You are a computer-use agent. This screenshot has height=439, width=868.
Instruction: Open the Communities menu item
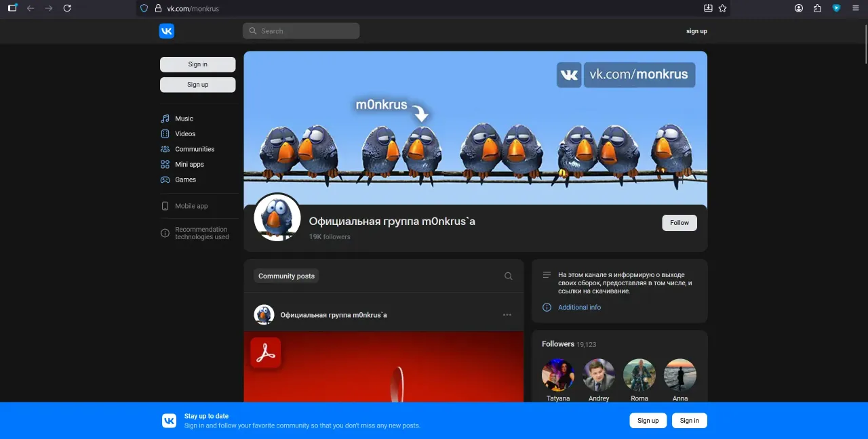195,149
